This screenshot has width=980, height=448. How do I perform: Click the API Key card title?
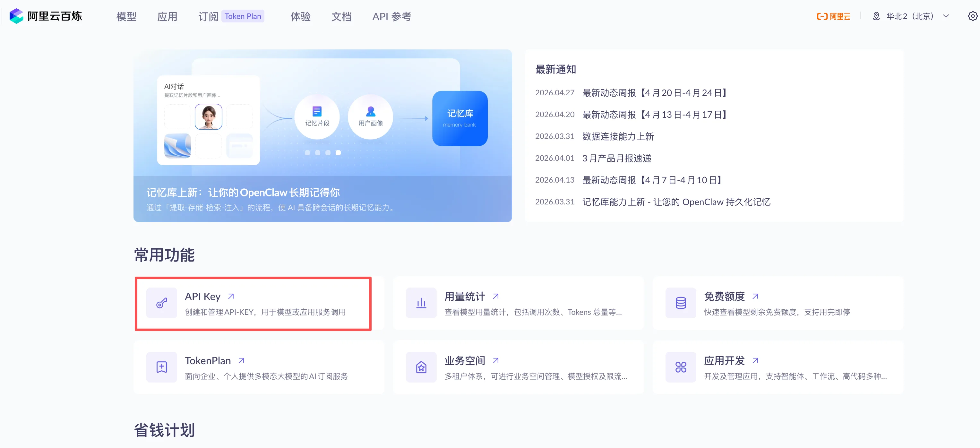click(x=203, y=296)
